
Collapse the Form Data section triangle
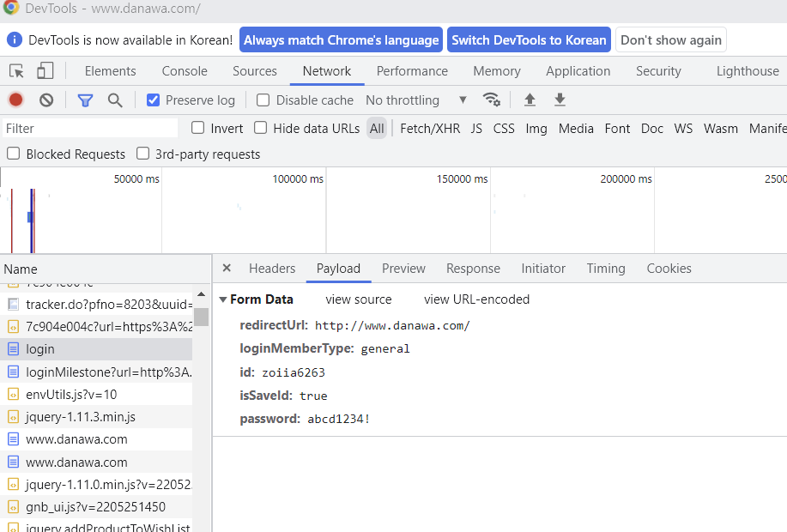pyautogui.click(x=223, y=299)
